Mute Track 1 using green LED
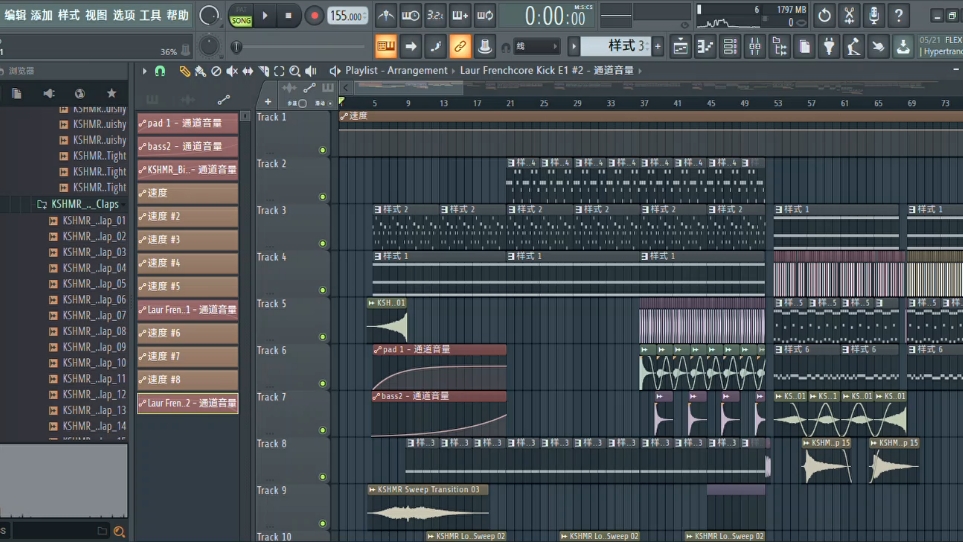This screenshot has width=963, height=542. (322, 150)
